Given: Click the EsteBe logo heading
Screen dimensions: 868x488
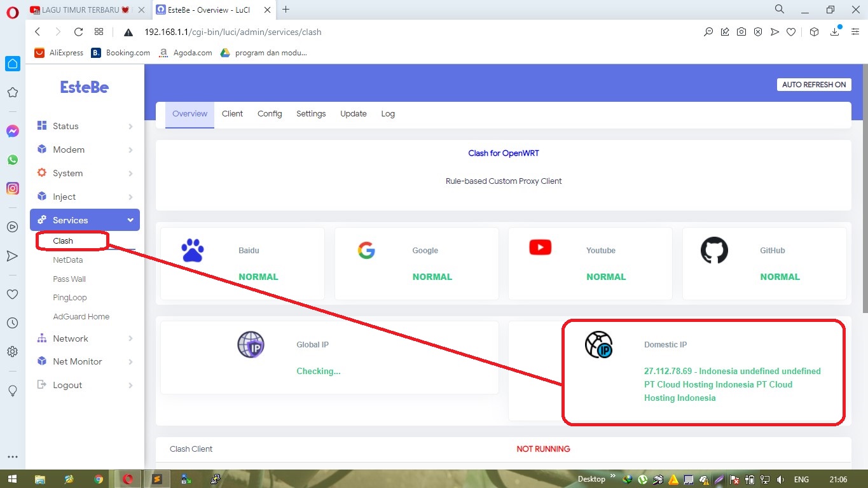Looking at the screenshot, I should [x=85, y=87].
